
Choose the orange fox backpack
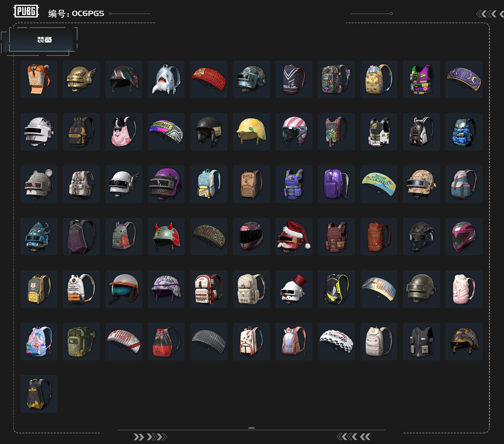(39, 79)
